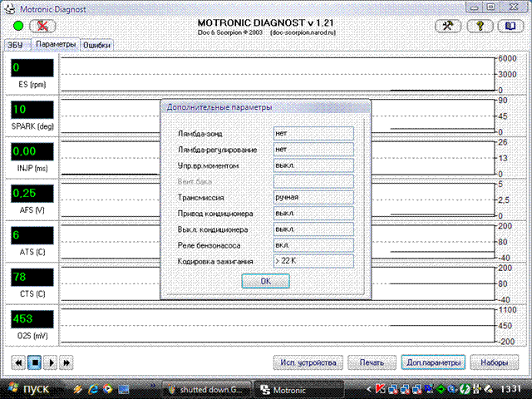Click the Привод кондиционера value field
This screenshot has height=399, width=532.
tap(313, 213)
